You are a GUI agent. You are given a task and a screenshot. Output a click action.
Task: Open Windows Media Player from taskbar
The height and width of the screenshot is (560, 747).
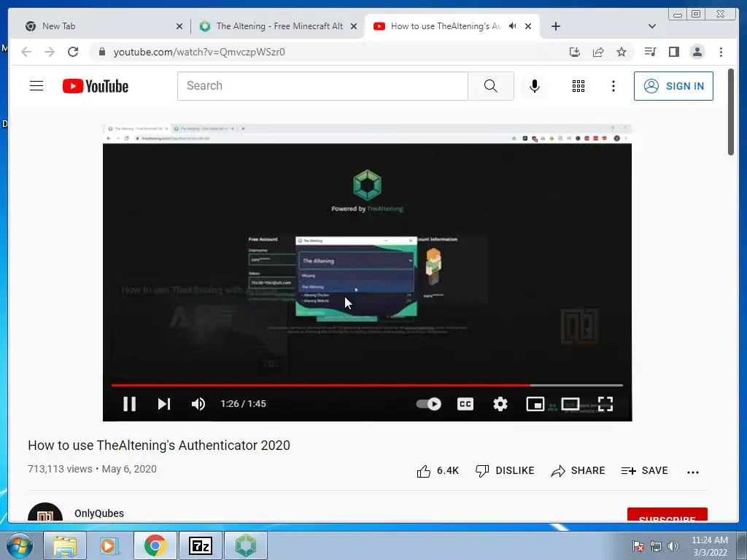(x=109, y=545)
